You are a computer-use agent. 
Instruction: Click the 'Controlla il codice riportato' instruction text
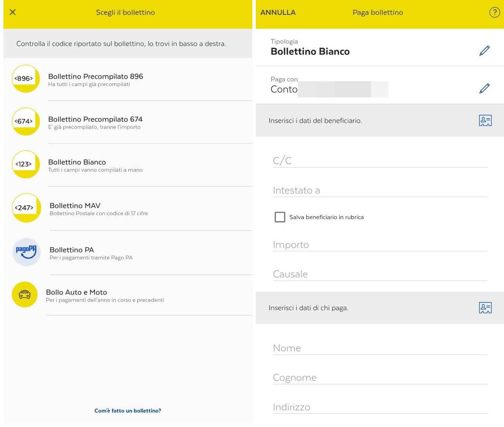click(121, 44)
